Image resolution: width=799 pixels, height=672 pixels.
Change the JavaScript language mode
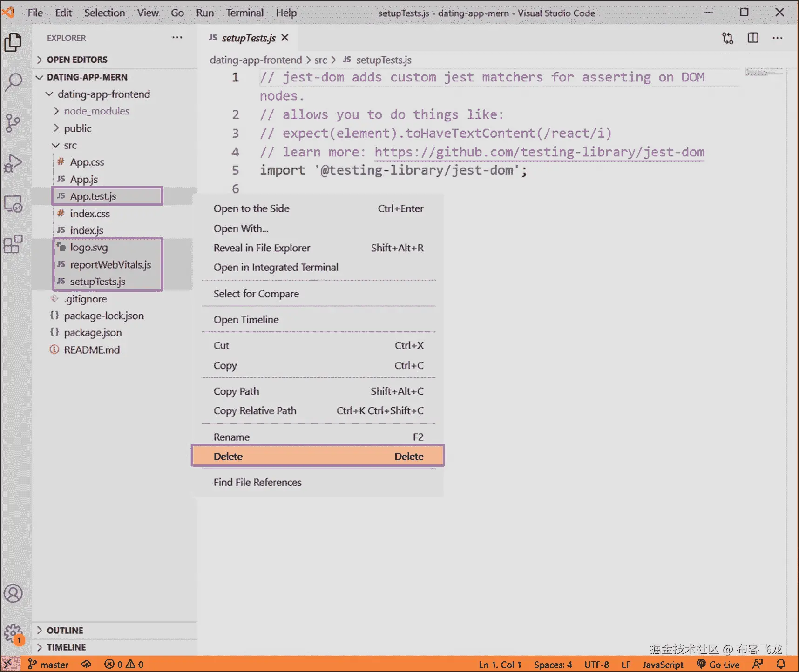663,664
